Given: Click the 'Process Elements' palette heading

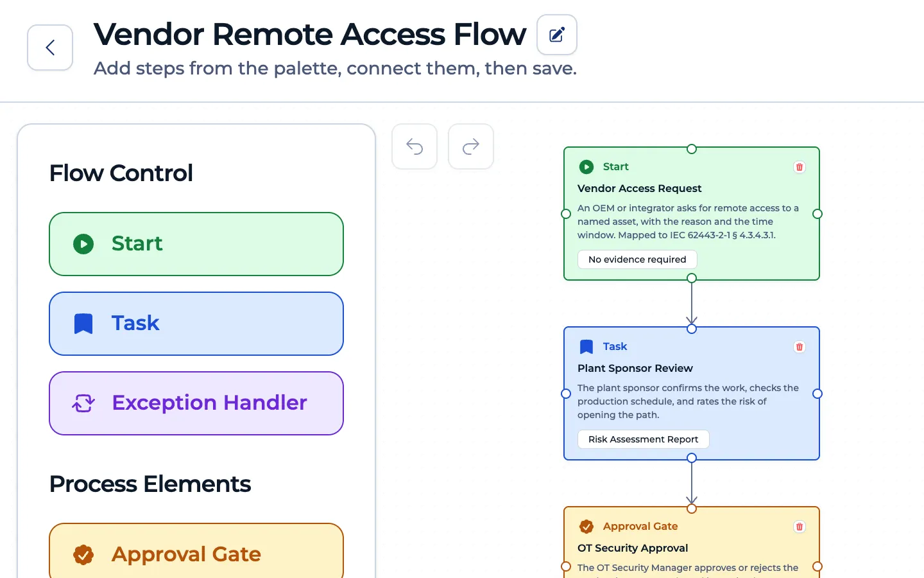Looking at the screenshot, I should click(x=150, y=484).
